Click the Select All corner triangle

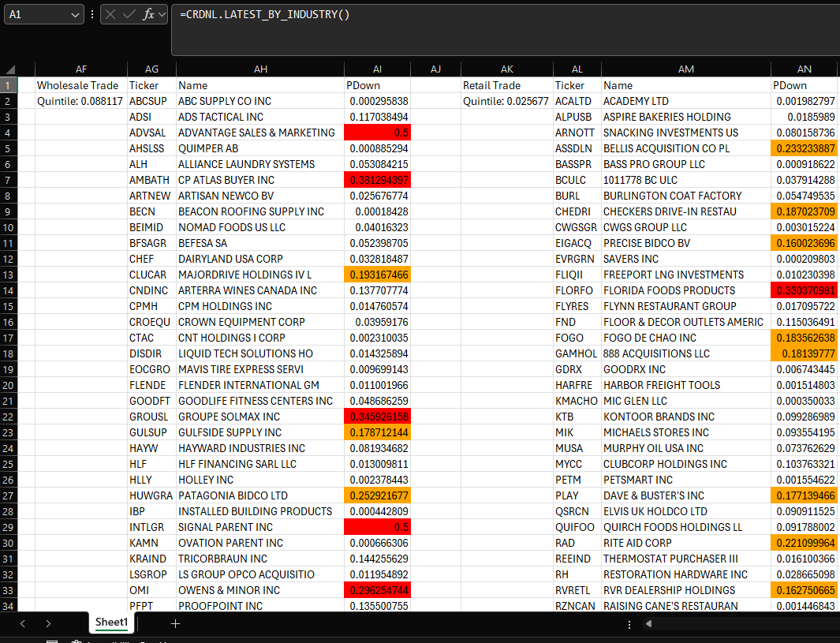click(x=9, y=69)
